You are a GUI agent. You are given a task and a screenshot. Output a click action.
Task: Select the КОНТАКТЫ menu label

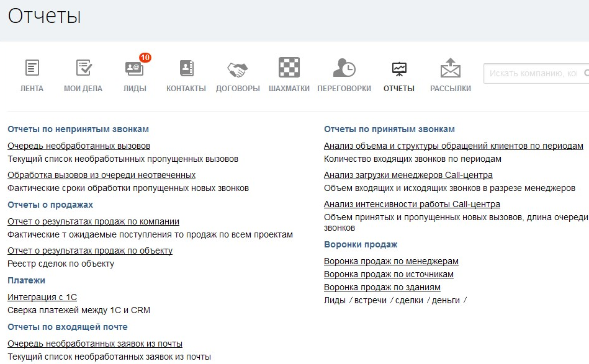[186, 89]
